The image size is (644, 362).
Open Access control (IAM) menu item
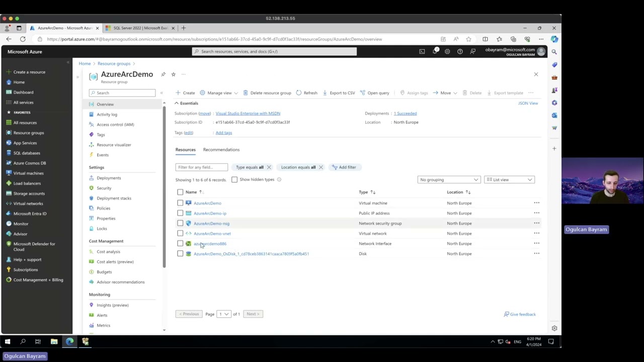[115, 124]
